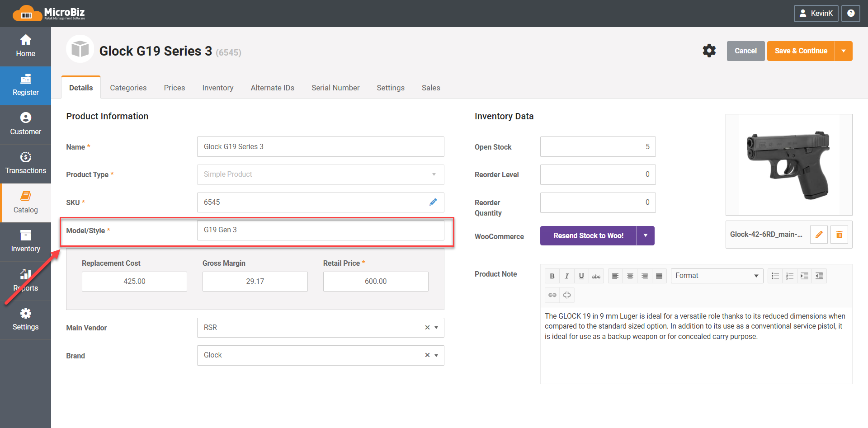Click Save & Continue
Viewport: 868px width, 428px height.
(801, 51)
